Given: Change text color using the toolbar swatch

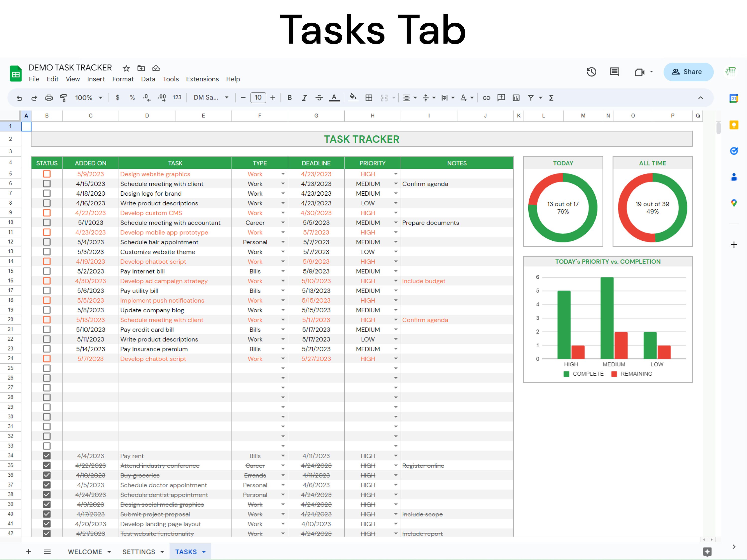Looking at the screenshot, I should [x=334, y=98].
